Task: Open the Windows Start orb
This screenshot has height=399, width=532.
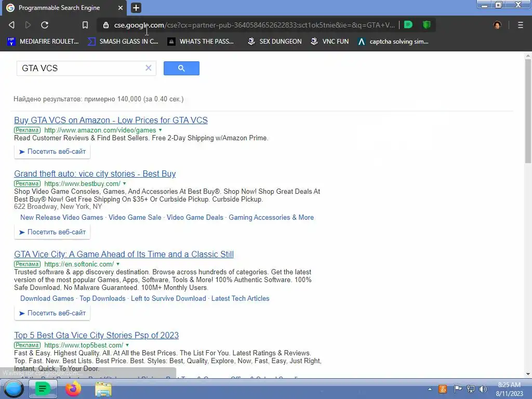Action: (x=14, y=389)
